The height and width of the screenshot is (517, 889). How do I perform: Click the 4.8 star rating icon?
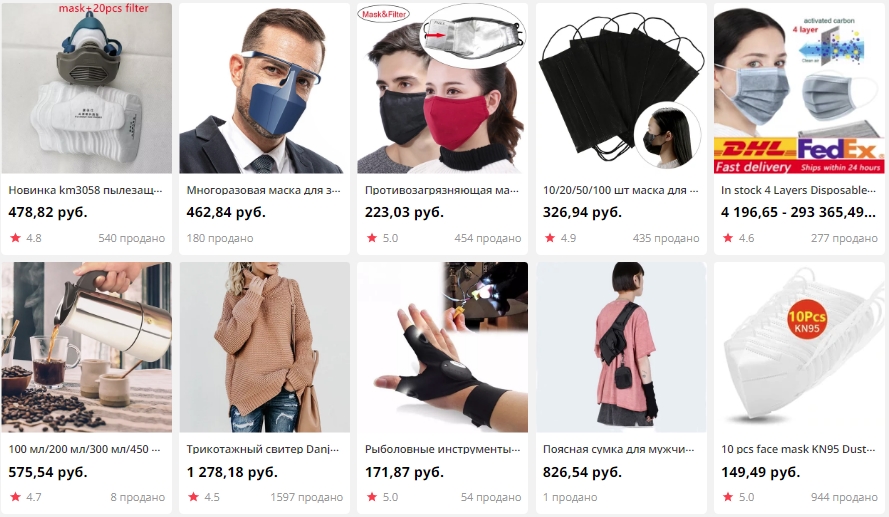point(15,238)
